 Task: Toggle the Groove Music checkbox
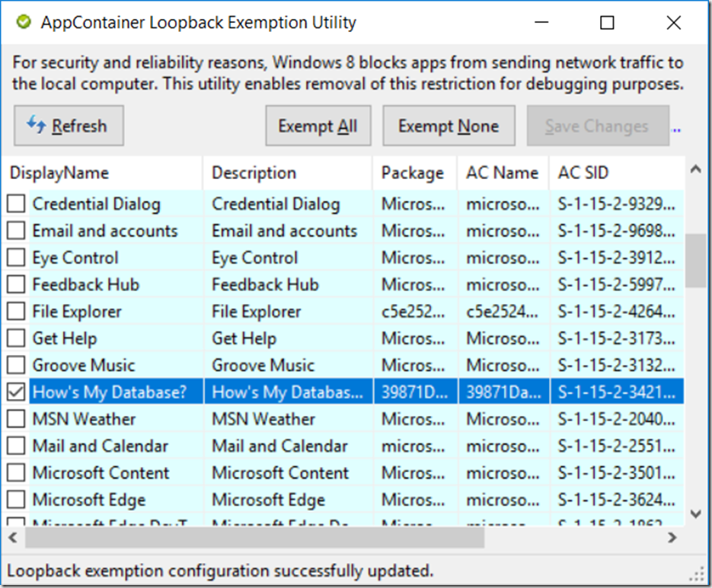pos(16,365)
